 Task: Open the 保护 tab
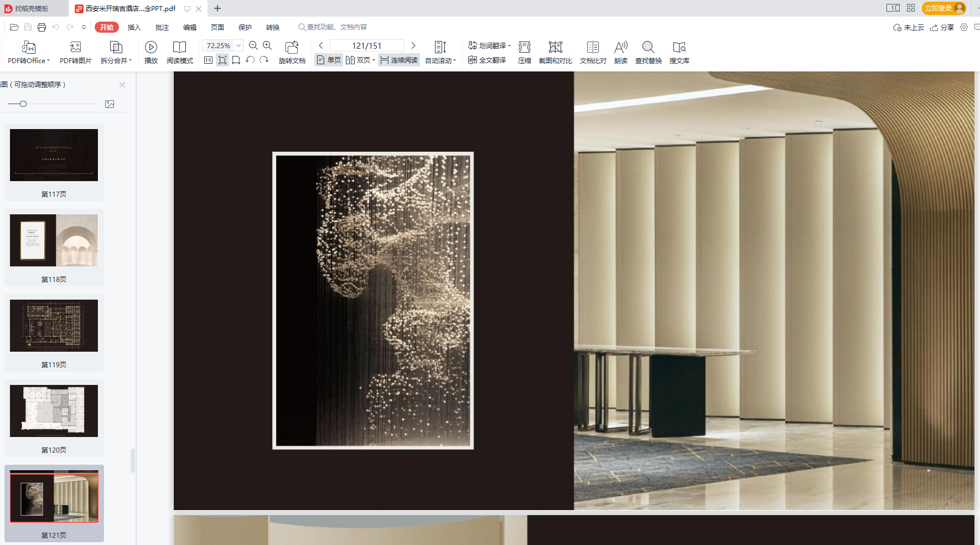245,27
